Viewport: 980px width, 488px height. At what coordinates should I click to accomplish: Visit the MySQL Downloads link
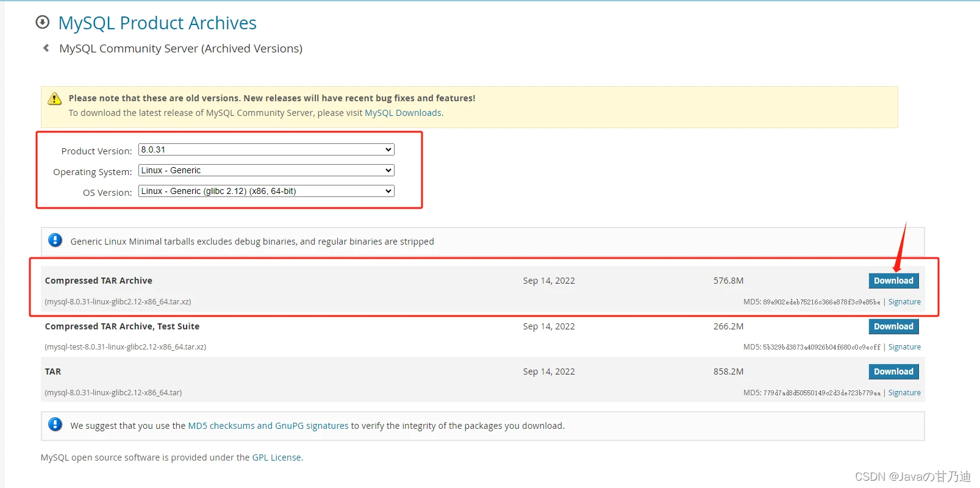pyautogui.click(x=403, y=113)
